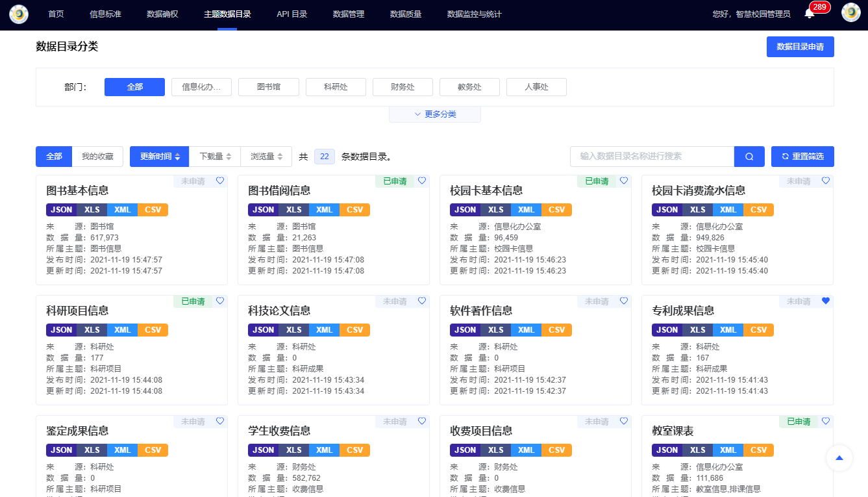Select the CSV format tag on 教室课表
The height and width of the screenshot is (497, 868).
click(x=758, y=450)
